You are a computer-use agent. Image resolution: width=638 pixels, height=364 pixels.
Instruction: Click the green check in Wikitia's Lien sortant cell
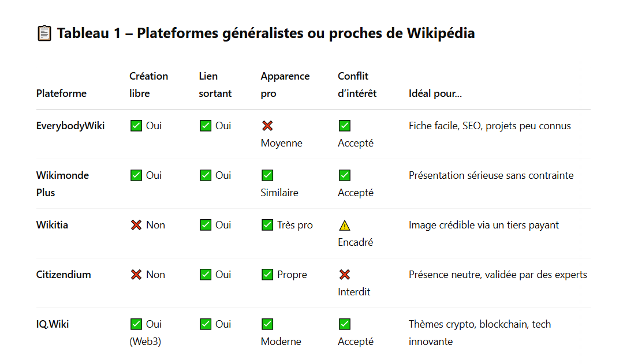click(206, 225)
